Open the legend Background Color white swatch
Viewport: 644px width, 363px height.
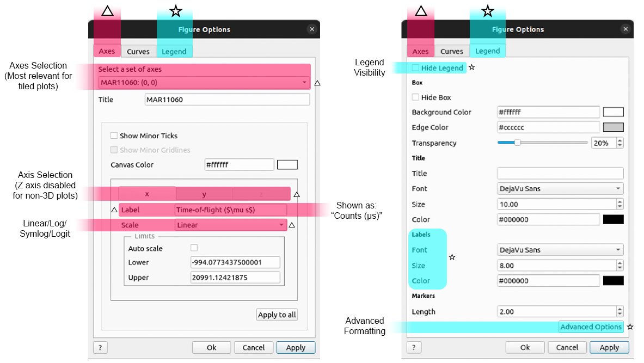coord(613,112)
